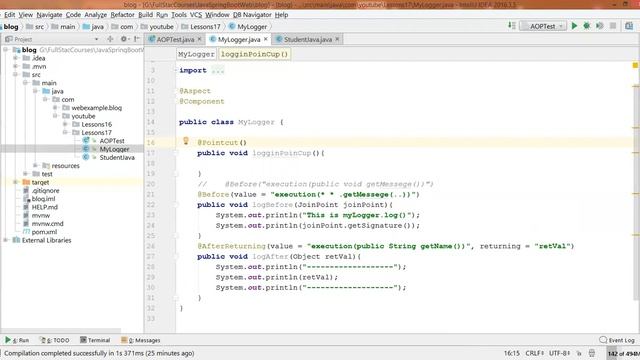Close the MyLogger.java editor tab
This screenshot has width=640, height=360.
266,39
